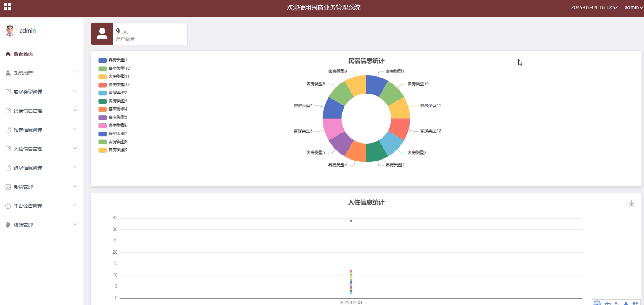Click the grid menu icon in header

pyautogui.click(x=7, y=7)
